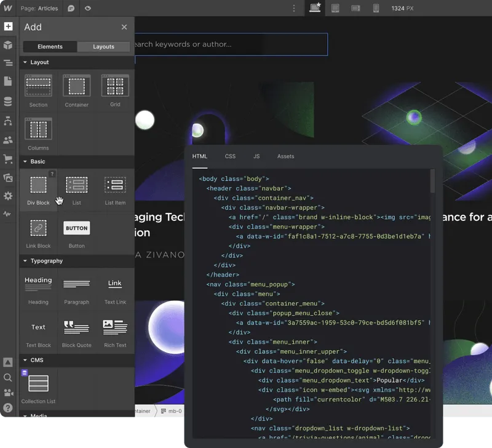
Task: Select the List Item element
Action: [x=115, y=190]
